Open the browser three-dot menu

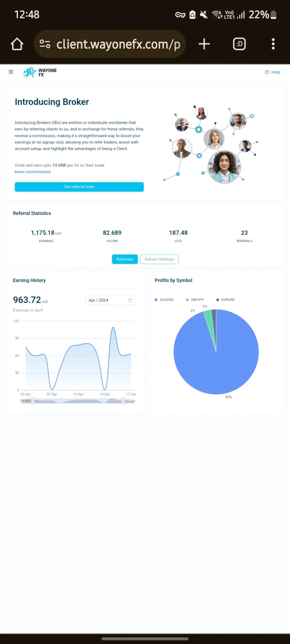(x=273, y=44)
